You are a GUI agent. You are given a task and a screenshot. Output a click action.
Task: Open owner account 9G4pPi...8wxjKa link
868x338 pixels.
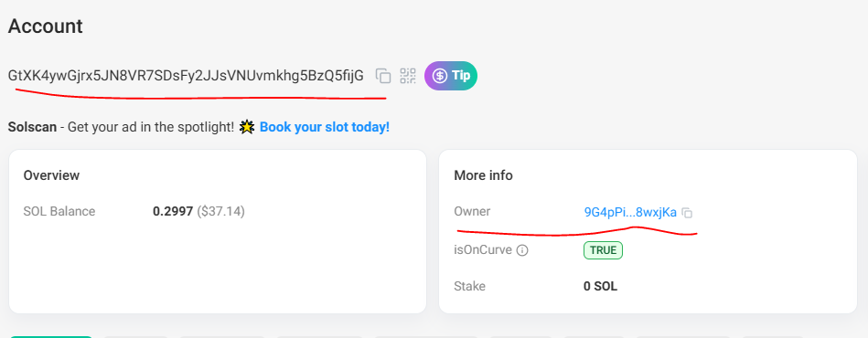click(630, 213)
